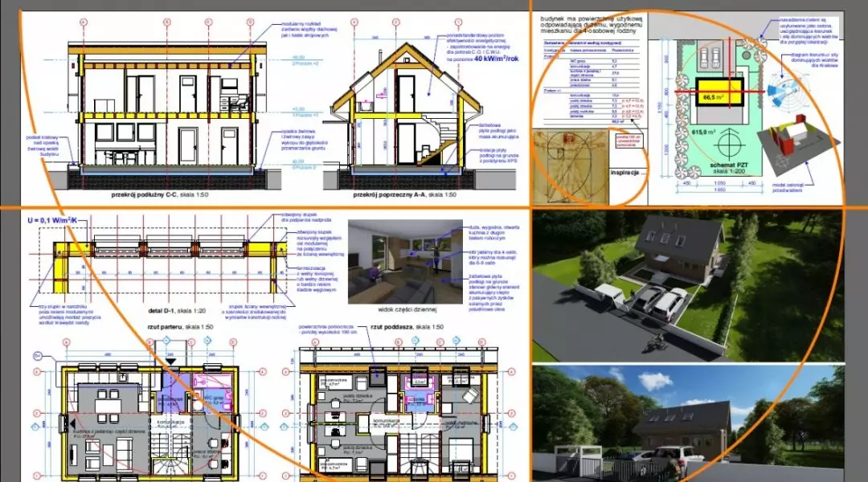Click the black entrance arrow above ground floor plan
The height and width of the screenshot is (482, 868).
click(171, 361)
